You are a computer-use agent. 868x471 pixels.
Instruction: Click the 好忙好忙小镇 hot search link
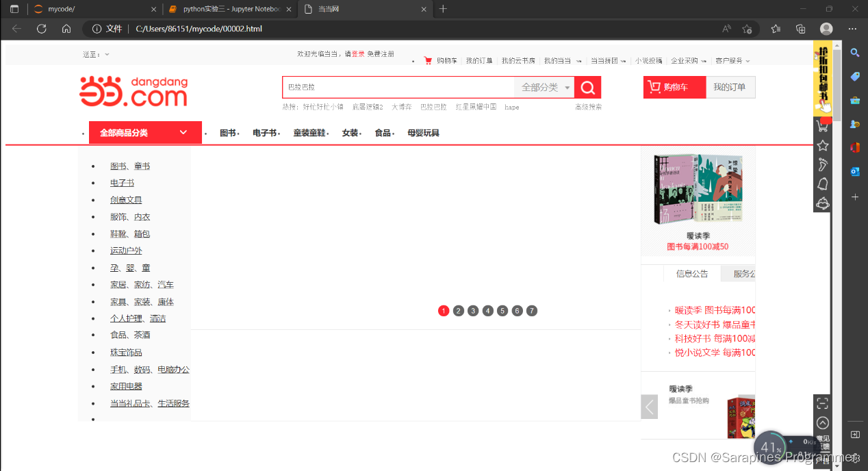323,107
